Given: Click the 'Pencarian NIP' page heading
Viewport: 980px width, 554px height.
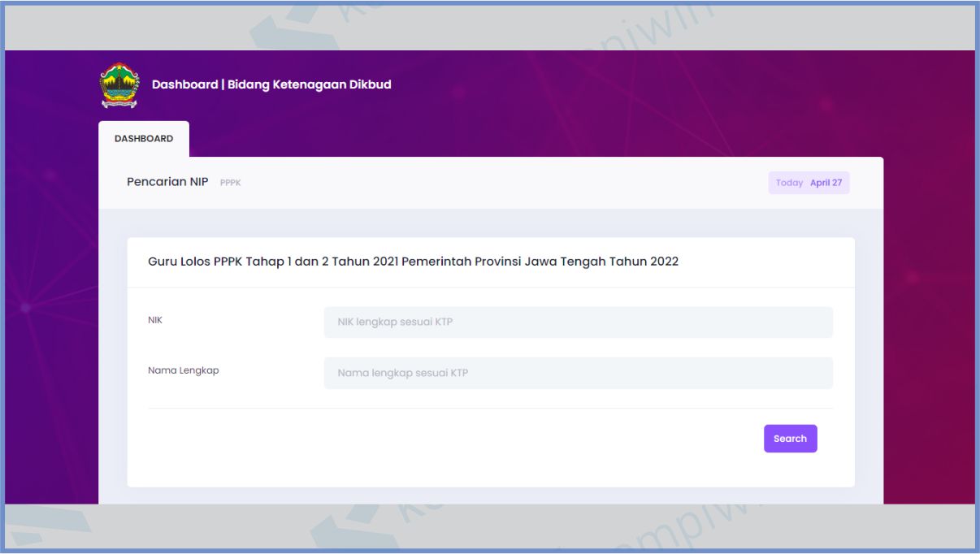Looking at the screenshot, I should [x=167, y=182].
